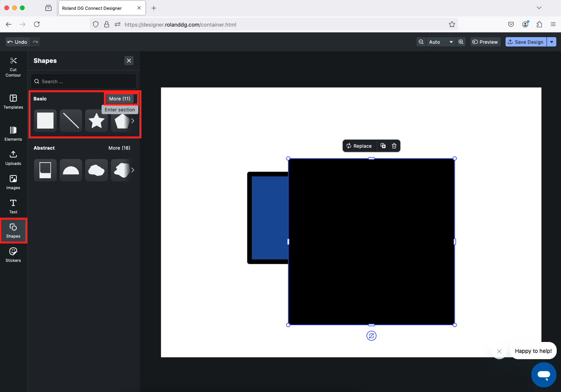Click the top-right corner resize handle
Image resolution: width=561 pixels, height=392 pixels.
(455, 158)
